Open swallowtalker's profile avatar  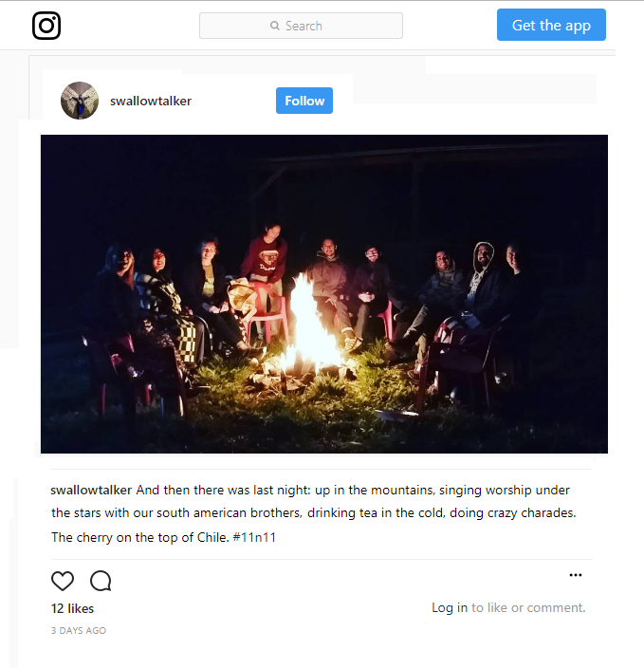pos(80,101)
